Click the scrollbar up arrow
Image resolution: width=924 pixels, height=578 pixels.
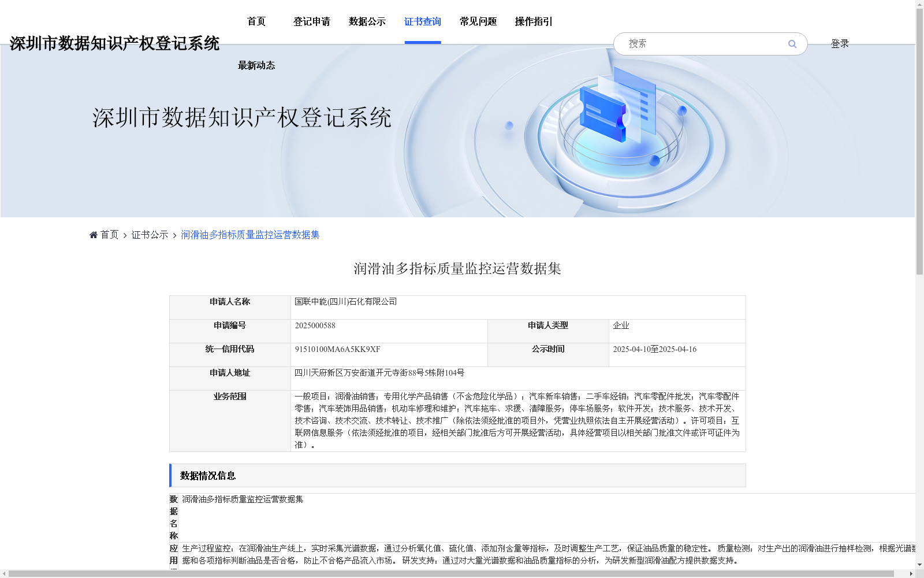pyautogui.click(x=919, y=4)
